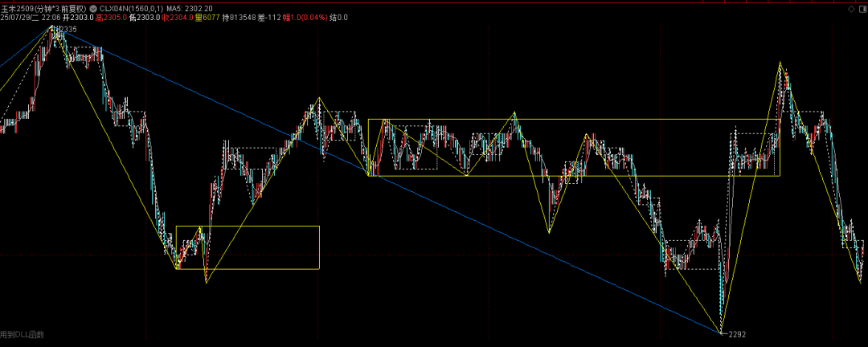Toggle the side panel icon at top right
This screenshot has width=868, height=347.
pos(862,10)
